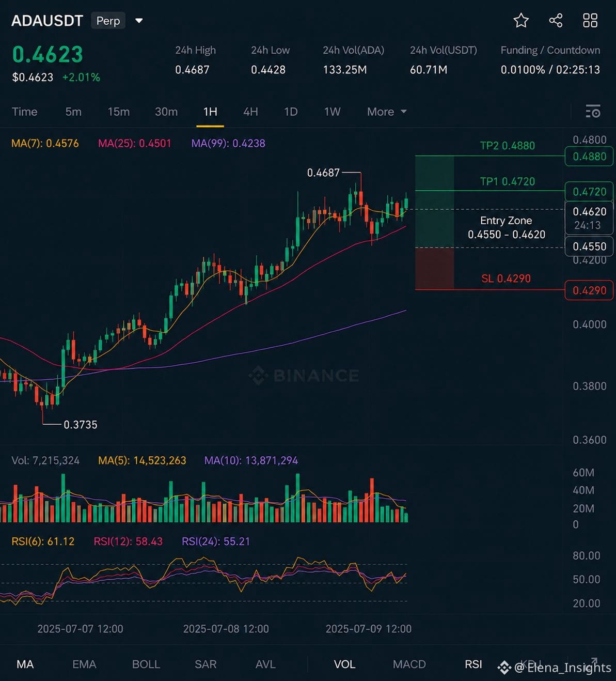The height and width of the screenshot is (681, 616).
Task: Select the Time chart view
Action: pos(25,112)
